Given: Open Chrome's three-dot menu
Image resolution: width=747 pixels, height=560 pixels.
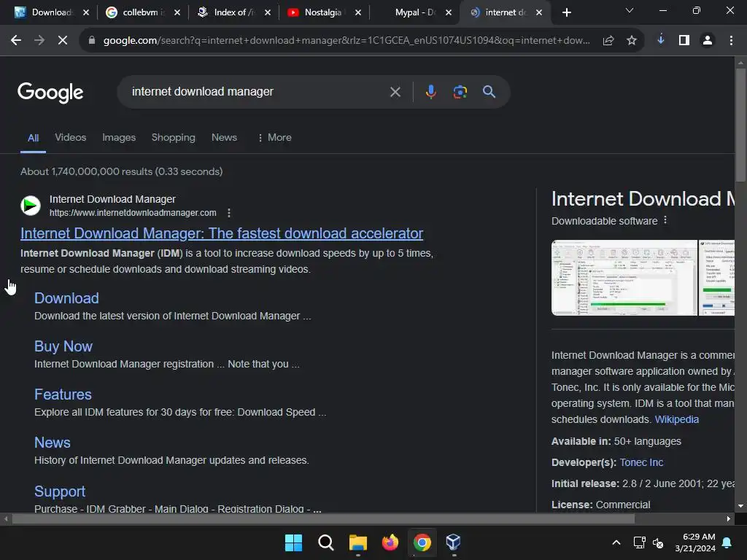Looking at the screenshot, I should 731,41.
